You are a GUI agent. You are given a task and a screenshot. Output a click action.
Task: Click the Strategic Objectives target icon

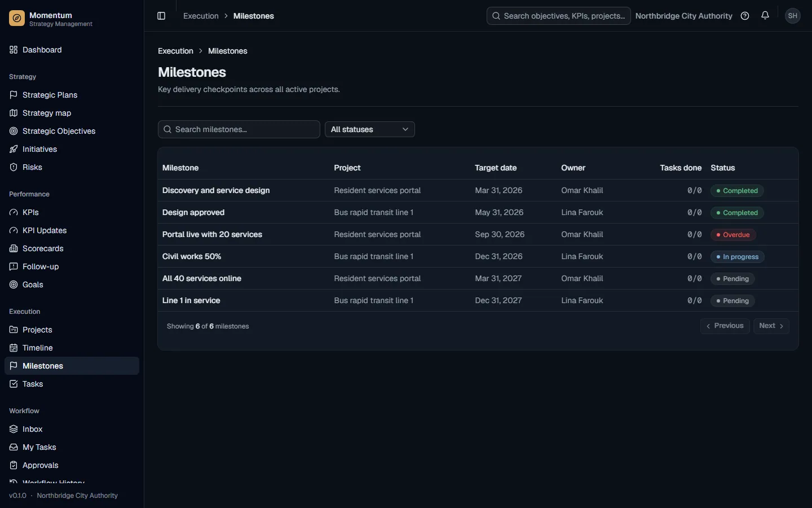14,131
